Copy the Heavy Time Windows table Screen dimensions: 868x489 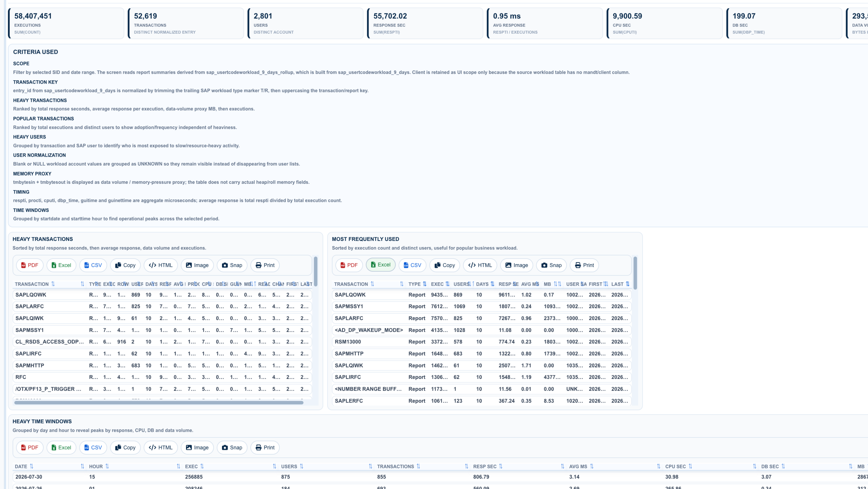(125, 447)
